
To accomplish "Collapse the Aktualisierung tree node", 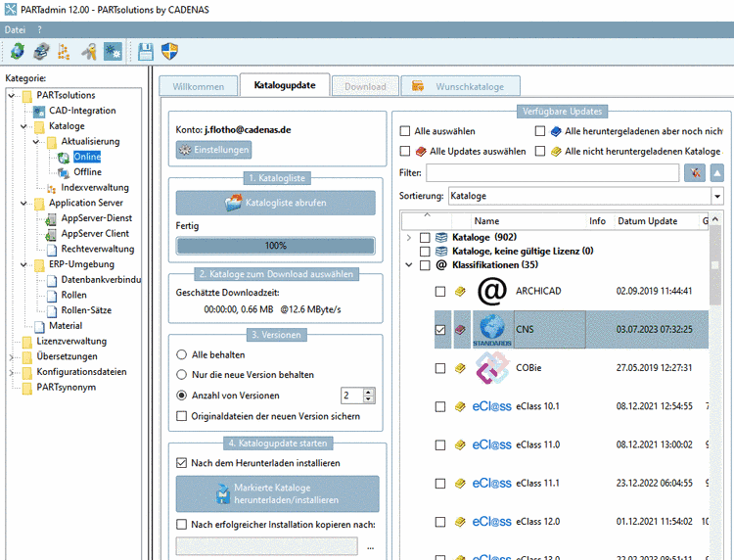I will coord(36,142).
